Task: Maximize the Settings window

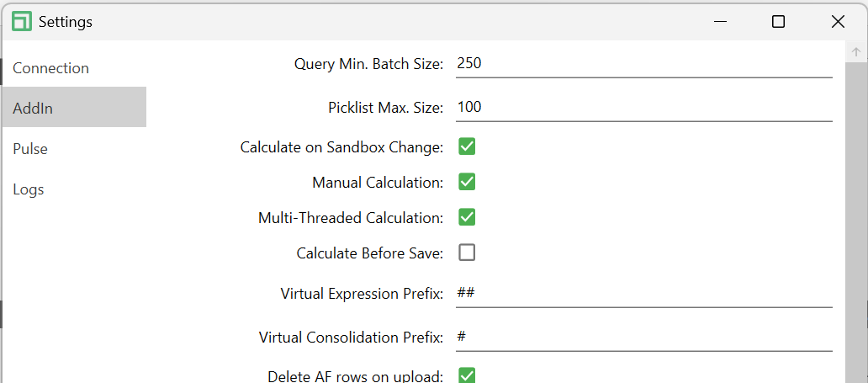Action: pos(778,22)
